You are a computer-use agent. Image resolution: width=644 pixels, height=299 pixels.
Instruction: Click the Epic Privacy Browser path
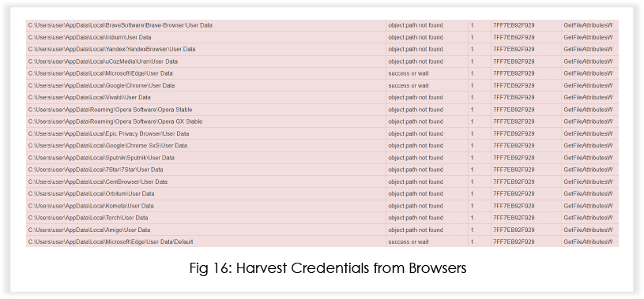108,133
